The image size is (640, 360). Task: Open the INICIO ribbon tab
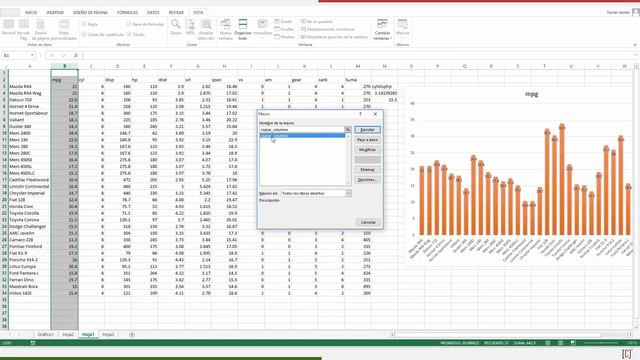click(31, 13)
